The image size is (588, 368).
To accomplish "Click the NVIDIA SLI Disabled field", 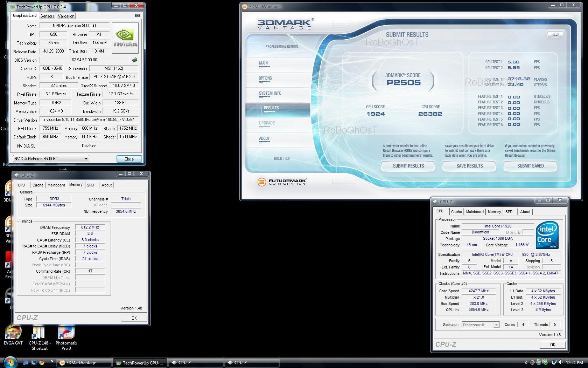I will pos(89,146).
